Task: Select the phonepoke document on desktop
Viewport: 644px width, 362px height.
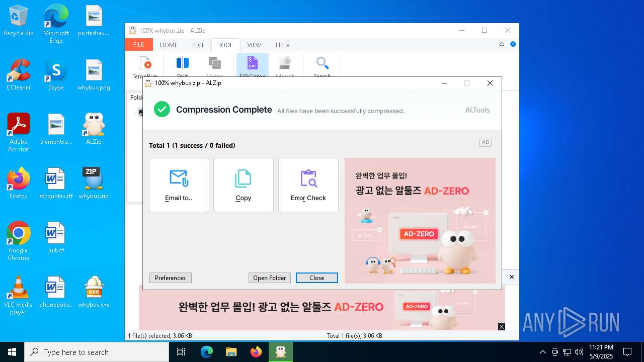Action: pyautogui.click(x=56, y=293)
